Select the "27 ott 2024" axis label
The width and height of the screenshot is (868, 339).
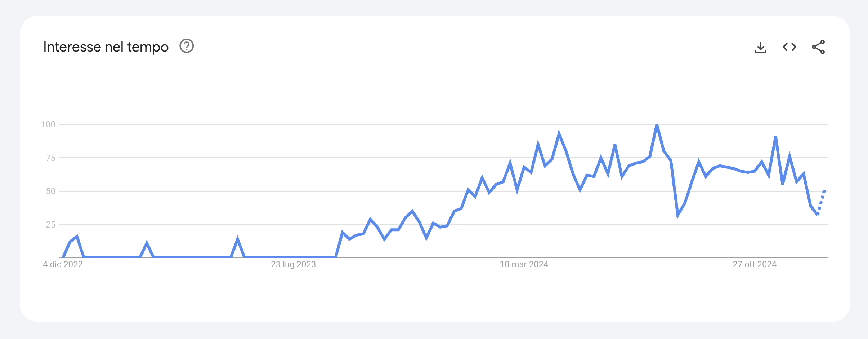[x=754, y=264]
